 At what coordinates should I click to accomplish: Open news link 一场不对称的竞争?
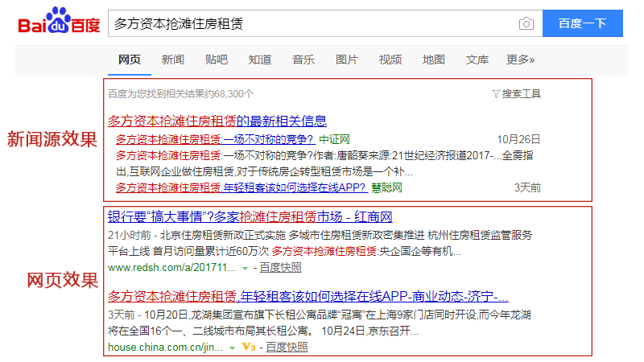pos(216,139)
